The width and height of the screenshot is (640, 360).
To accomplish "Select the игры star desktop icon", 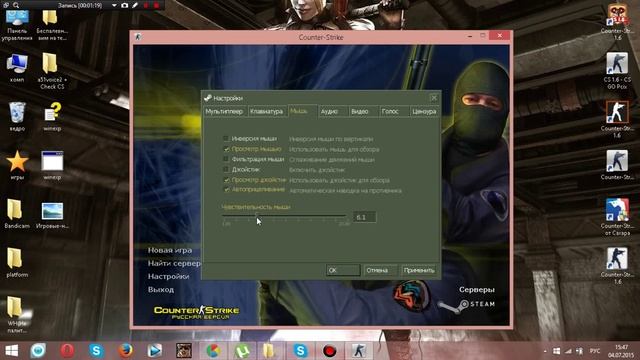I will pos(17,165).
